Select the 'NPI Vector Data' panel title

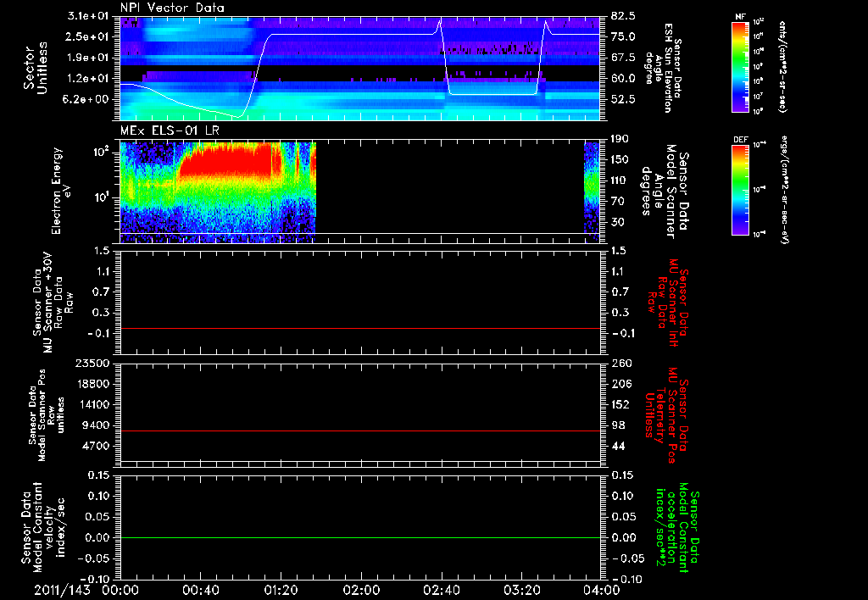coord(172,8)
